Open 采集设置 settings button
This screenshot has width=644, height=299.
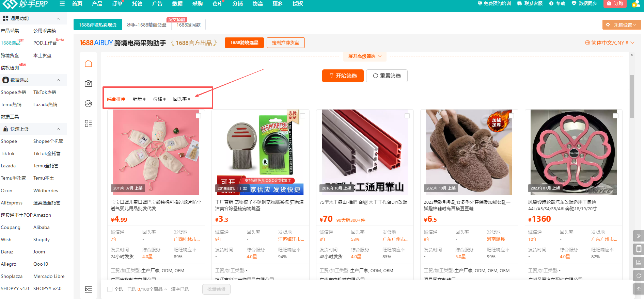click(622, 25)
